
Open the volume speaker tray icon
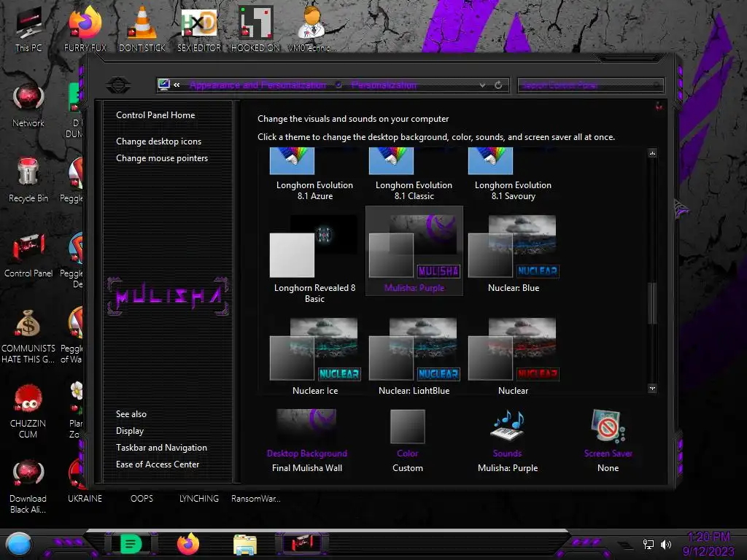pyautogui.click(x=666, y=544)
